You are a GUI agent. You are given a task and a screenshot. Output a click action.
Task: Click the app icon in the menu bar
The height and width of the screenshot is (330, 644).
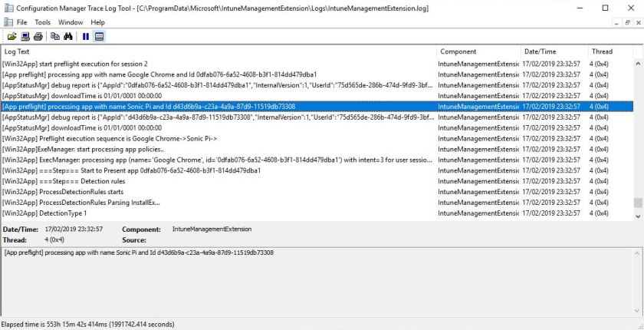(x=8, y=22)
